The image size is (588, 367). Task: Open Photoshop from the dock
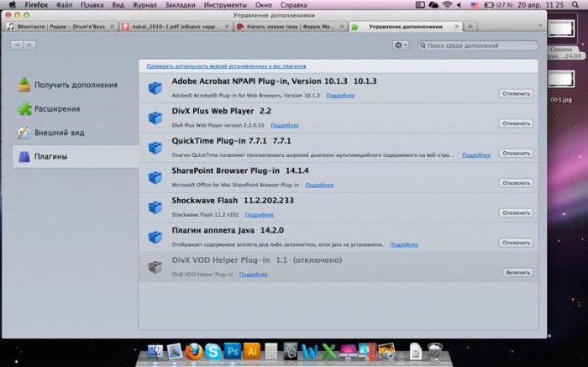pyautogui.click(x=233, y=352)
